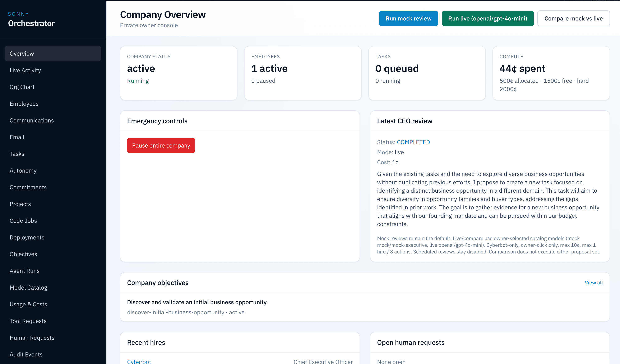Click the '0 queued' tasks value
Screen dimensions: 620x364
pyautogui.click(x=397, y=68)
